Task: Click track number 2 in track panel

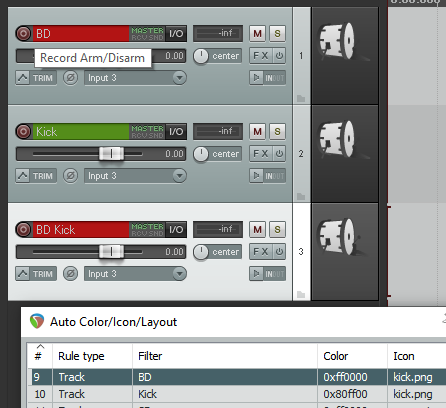Action: 301,154
